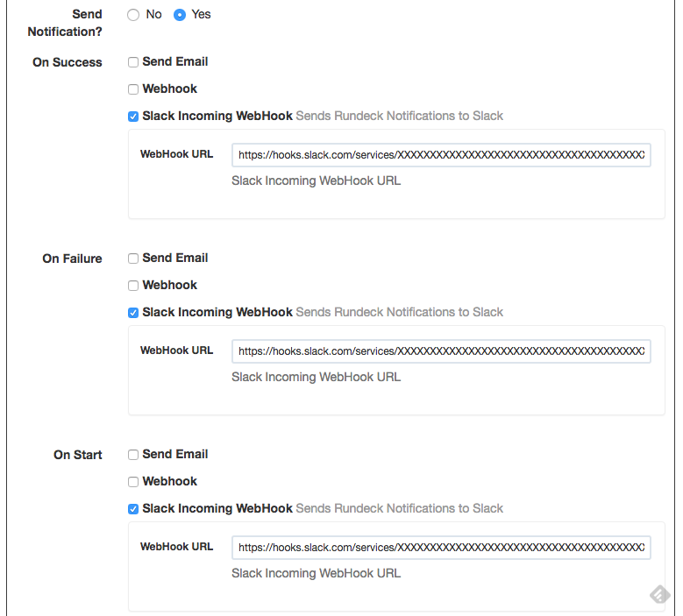Viewport: 683px width, 616px height.
Task: Focus the On Success WebHook URL field
Action: pos(441,155)
